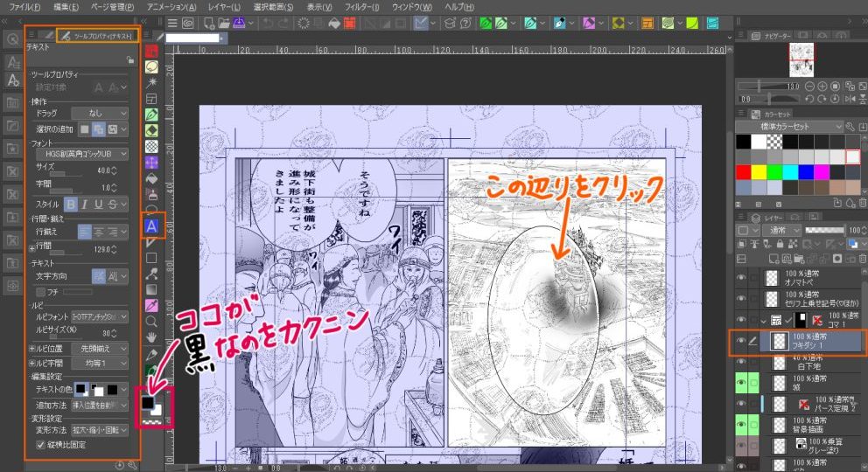The width and height of the screenshot is (868, 472).
Task: Open the 編集(E) menu
Action: [66, 7]
